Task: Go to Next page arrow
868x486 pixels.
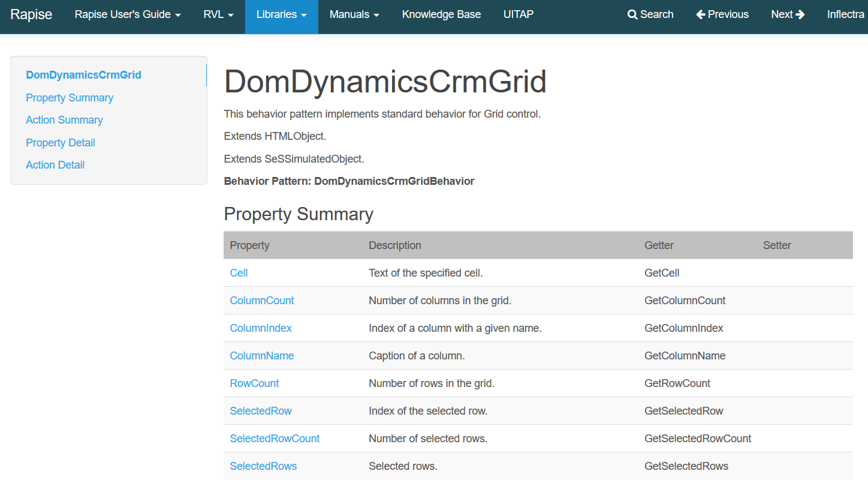Action: [x=800, y=15]
